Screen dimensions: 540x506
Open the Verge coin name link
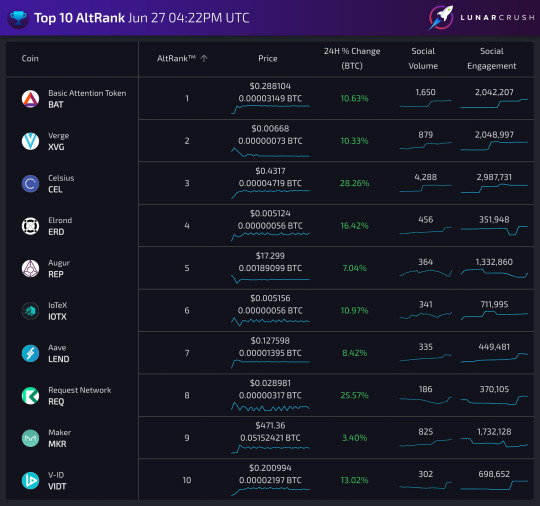[59, 135]
